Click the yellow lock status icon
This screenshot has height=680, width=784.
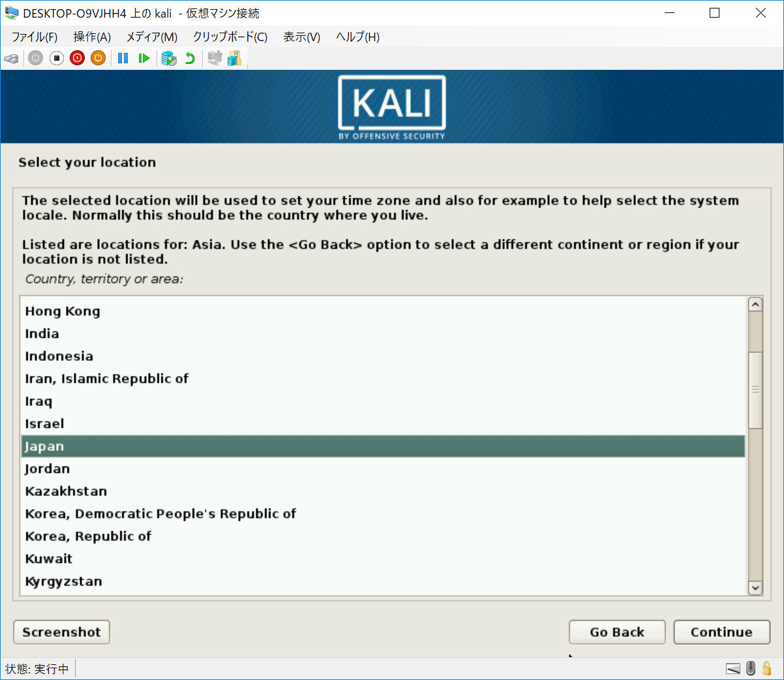click(x=767, y=668)
